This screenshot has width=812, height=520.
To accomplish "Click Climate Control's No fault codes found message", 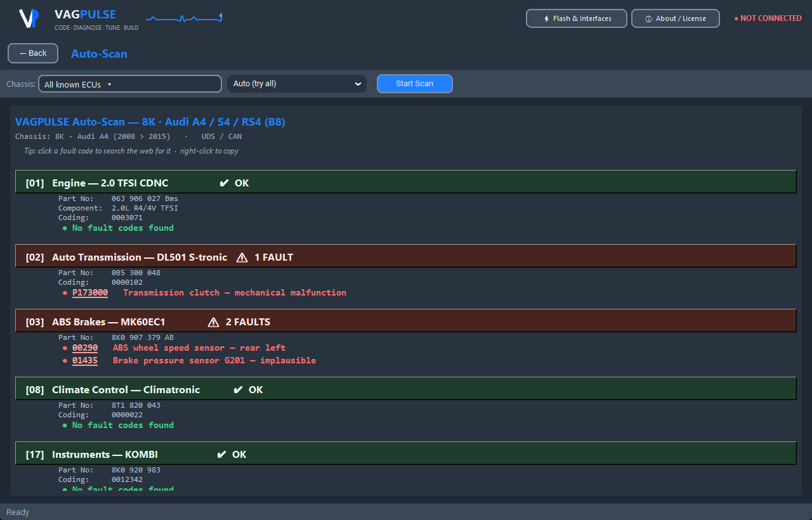I will [122, 426].
